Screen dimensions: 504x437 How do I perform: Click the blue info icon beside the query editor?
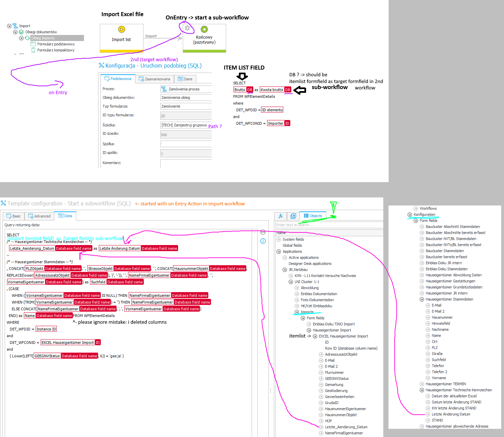263,241
